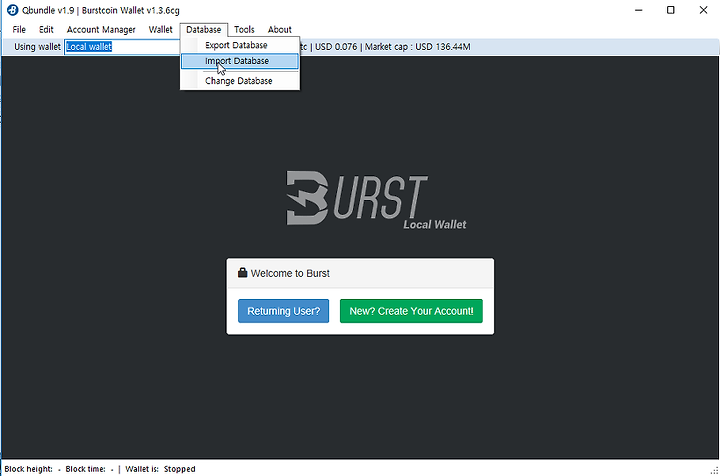Open the File menu

[x=19, y=29]
